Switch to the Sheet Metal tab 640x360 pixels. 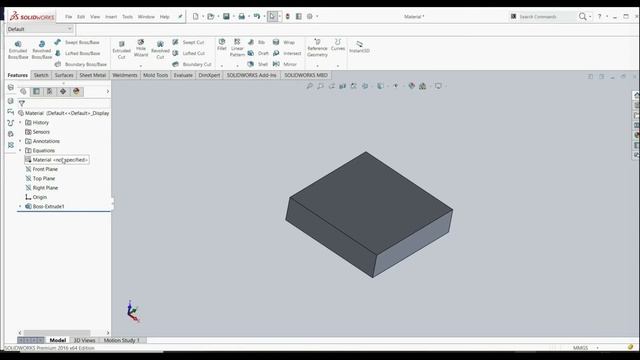(93, 75)
